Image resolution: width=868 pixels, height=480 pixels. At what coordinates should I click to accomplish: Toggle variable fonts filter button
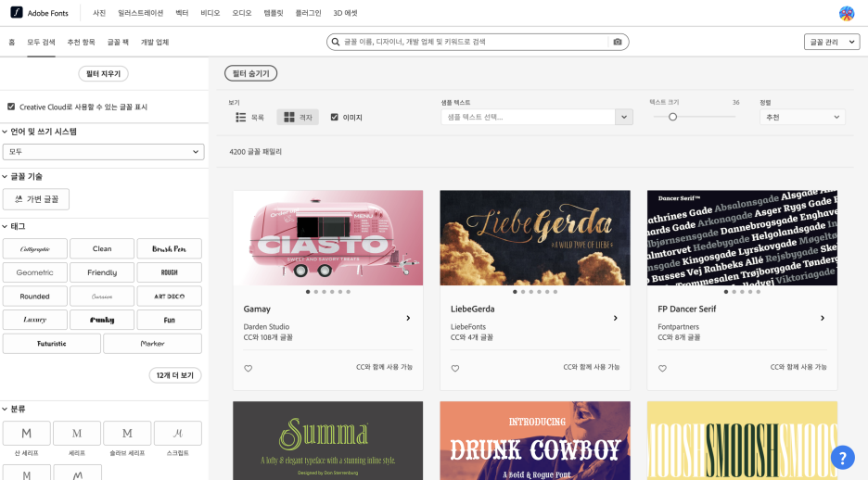[x=36, y=199]
